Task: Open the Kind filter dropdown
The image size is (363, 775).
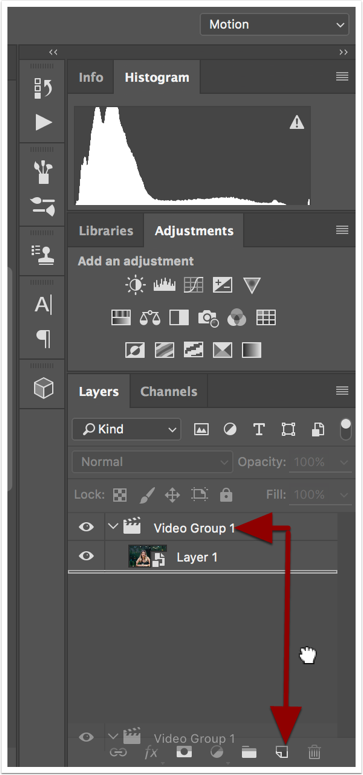Action: 126,429
